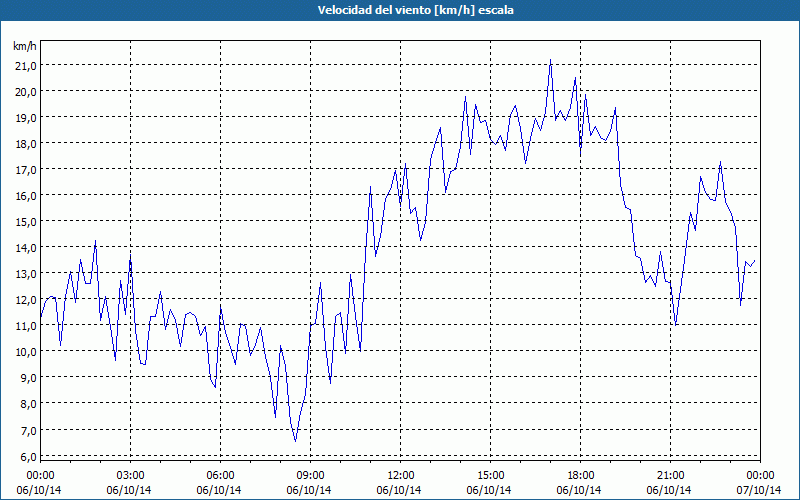
Task: Click the 00:00 time label above 06/10/14
Action: [x=40, y=476]
